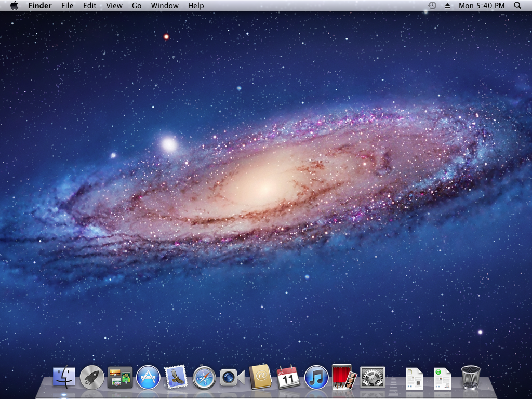Open System Preferences gear icon

pyautogui.click(x=371, y=377)
